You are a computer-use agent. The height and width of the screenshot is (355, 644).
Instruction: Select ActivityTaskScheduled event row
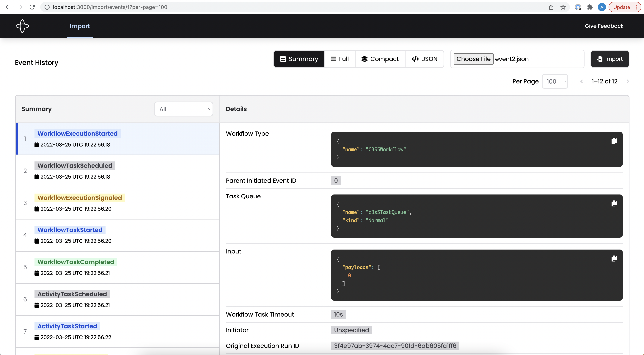[x=117, y=299]
